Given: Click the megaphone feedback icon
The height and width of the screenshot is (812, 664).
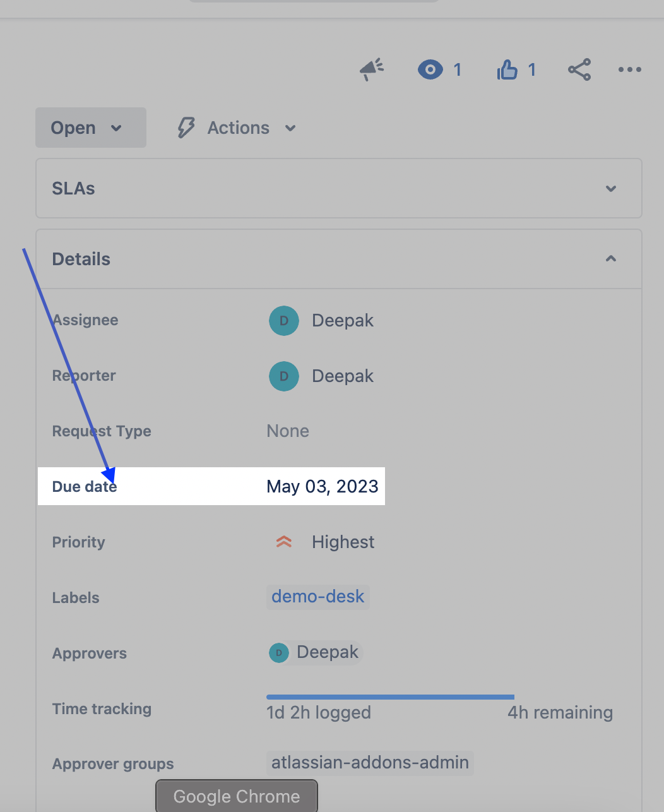Looking at the screenshot, I should (x=372, y=69).
